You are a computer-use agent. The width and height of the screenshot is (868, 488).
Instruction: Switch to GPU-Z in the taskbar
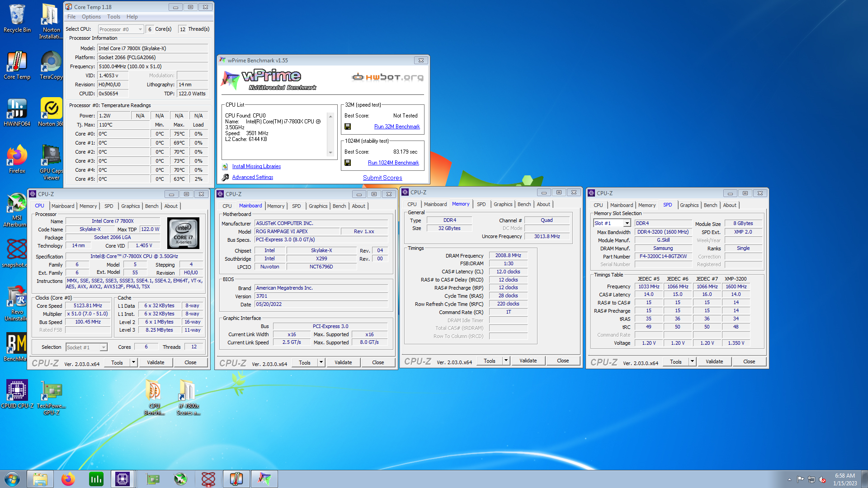click(152, 479)
